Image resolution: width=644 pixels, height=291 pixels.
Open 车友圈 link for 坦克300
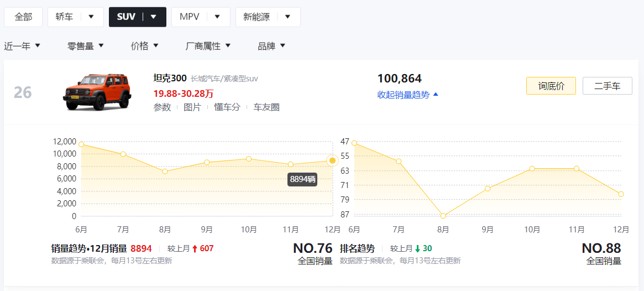click(266, 107)
